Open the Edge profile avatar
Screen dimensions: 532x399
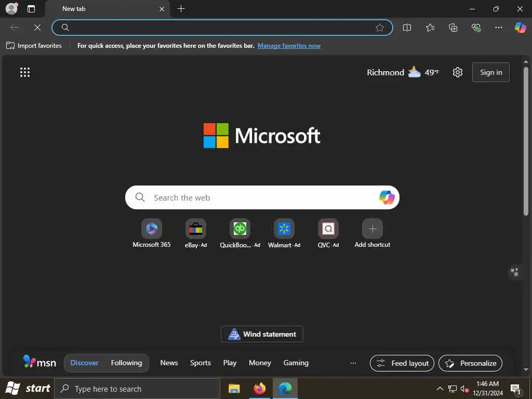12,8
